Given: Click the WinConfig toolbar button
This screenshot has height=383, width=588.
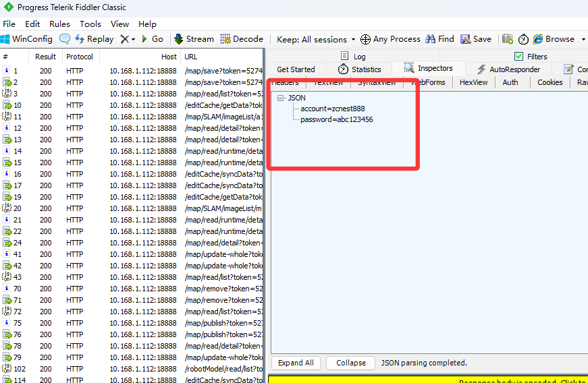Looking at the screenshot, I should (26, 39).
